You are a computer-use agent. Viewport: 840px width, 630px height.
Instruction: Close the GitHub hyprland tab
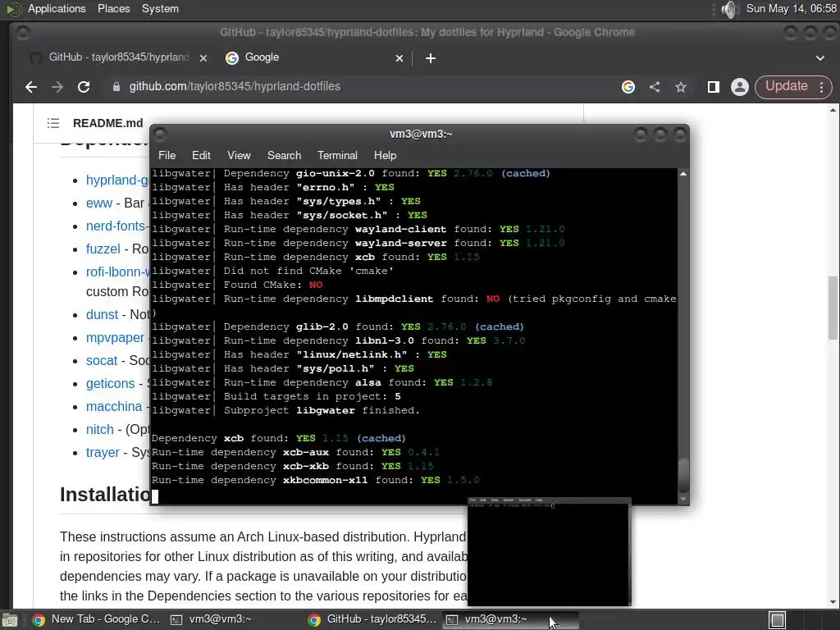click(x=203, y=58)
